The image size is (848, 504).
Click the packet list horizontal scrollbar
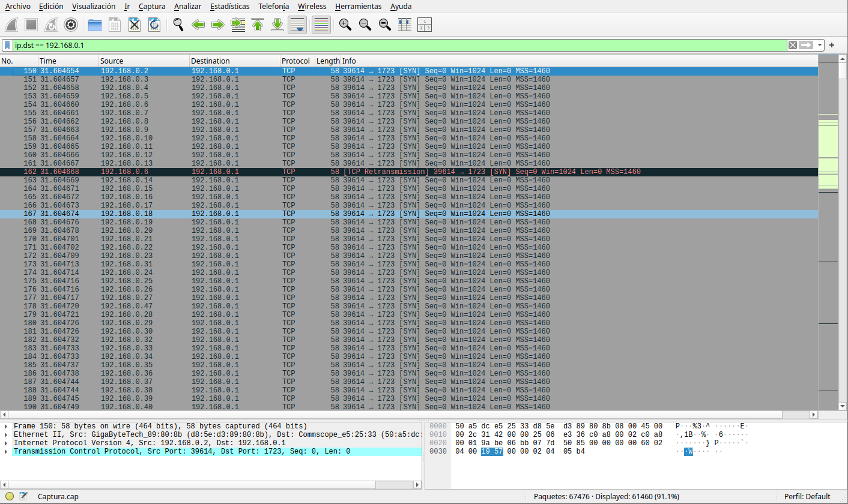[409, 415]
